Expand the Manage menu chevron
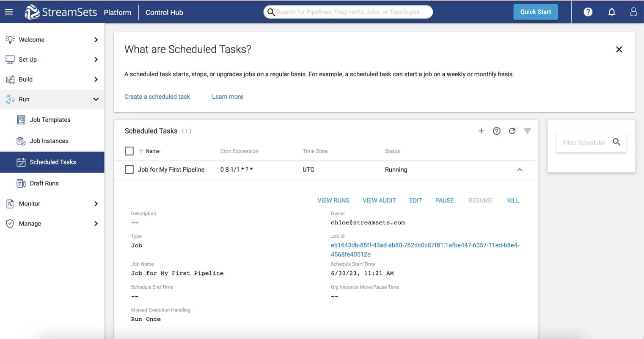This screenshot has width=644, height=339. [96, 224]
